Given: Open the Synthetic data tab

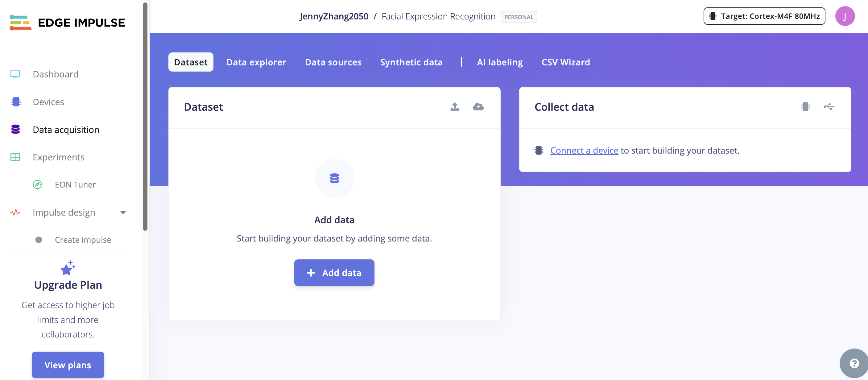Looking at the screenshot, I should [411, 62].
